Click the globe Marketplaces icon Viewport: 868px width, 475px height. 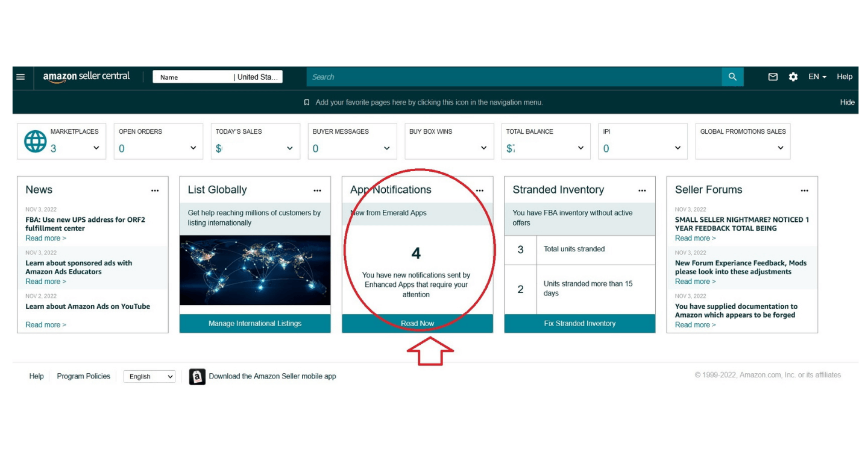tap(35, 141)
